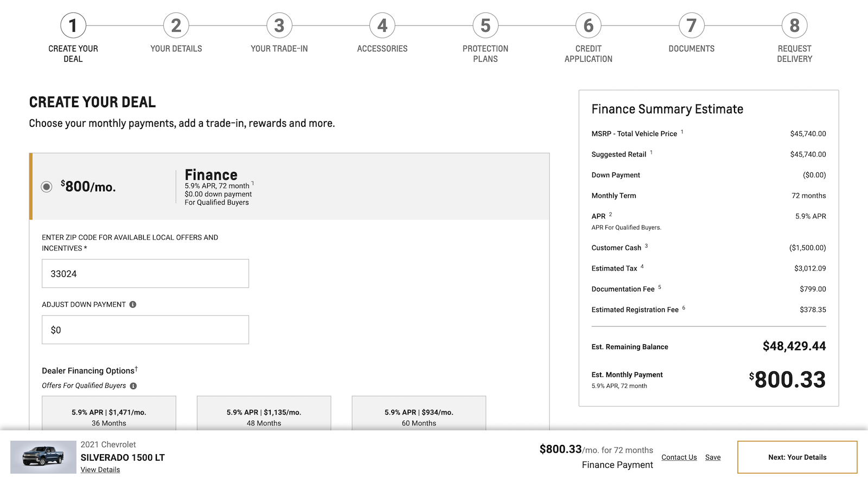Choose 5.9% APR $1,471/mo. 36 Months option
The image size is (868, 484).
click(x=109, y=414)
